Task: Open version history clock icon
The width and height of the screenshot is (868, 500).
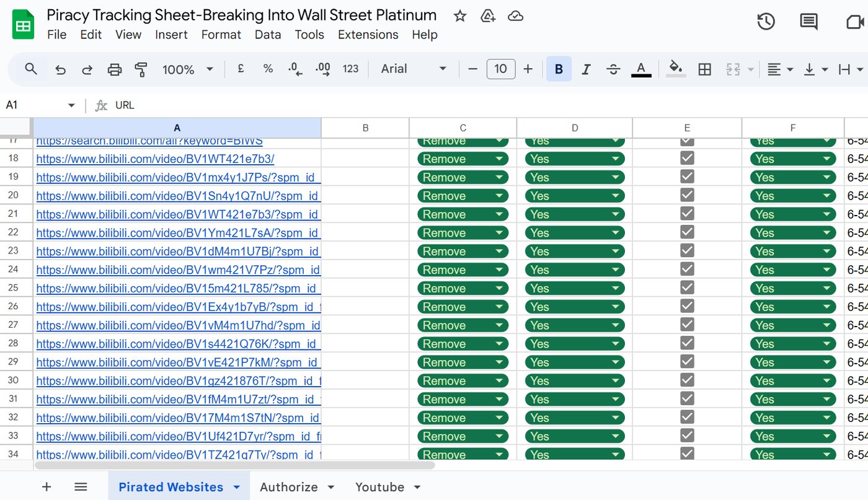Action: tap(766, 22)
